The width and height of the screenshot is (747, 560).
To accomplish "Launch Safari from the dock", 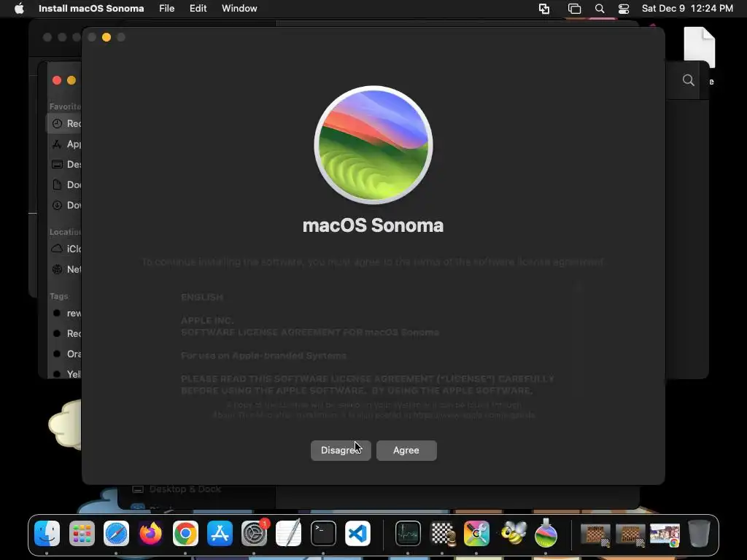I will 116,533.
